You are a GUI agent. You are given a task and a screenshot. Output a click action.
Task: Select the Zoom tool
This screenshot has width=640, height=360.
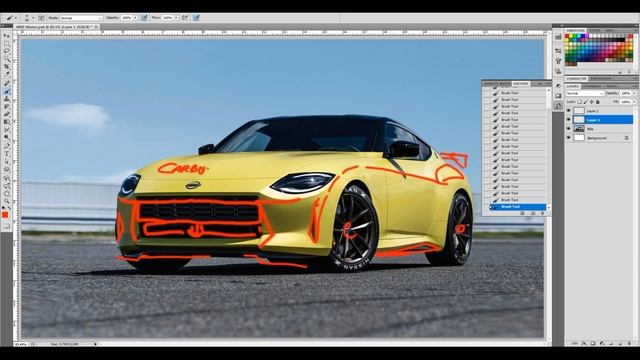click(x=7, y=201)
